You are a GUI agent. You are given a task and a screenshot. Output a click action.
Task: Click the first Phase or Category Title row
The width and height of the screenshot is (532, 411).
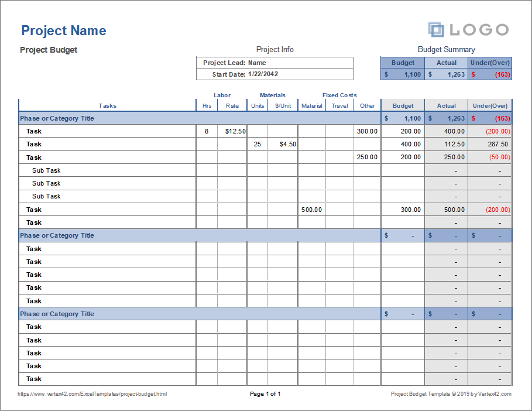coord(57,118)
